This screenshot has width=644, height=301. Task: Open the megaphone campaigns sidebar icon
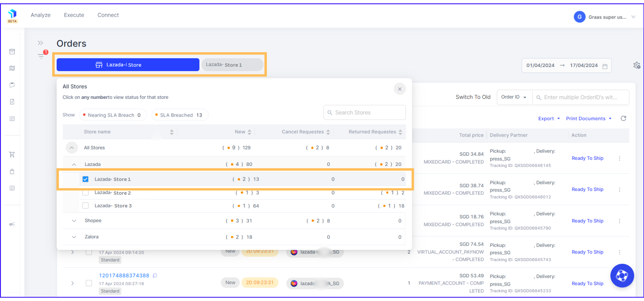click(x=12, y=224)
